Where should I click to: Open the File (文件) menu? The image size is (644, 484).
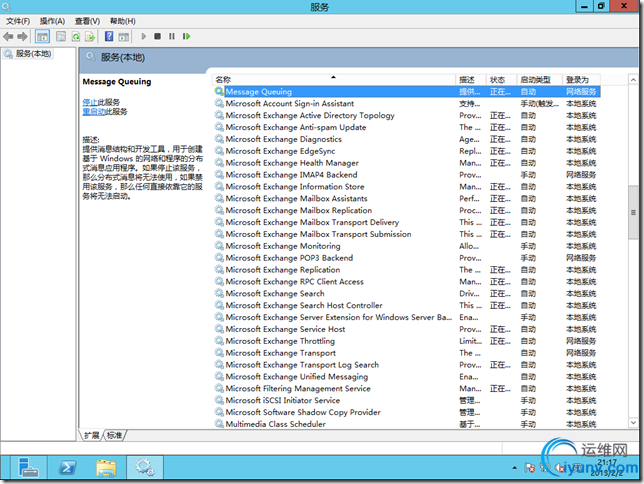tap(18, 21)
